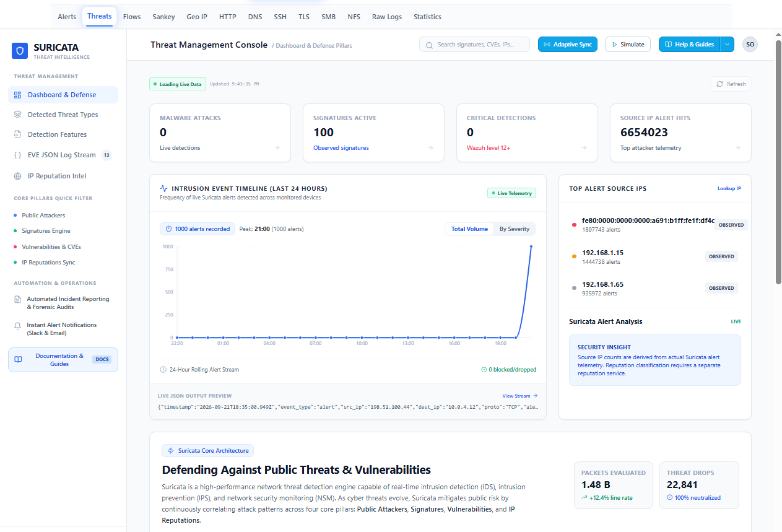Click the Loading Live Data status badge
Image resolution: width=782 pixels, height=532 pixels.
click(178, 84)
